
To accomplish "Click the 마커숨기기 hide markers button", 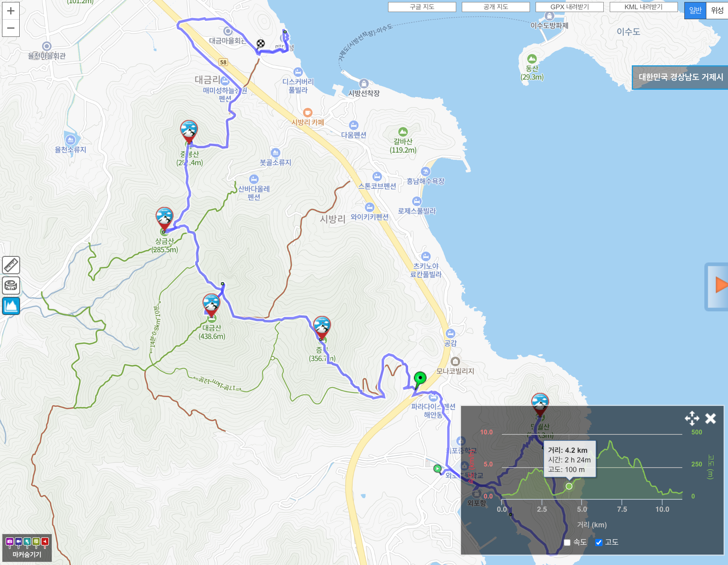I will click(27, 548).
